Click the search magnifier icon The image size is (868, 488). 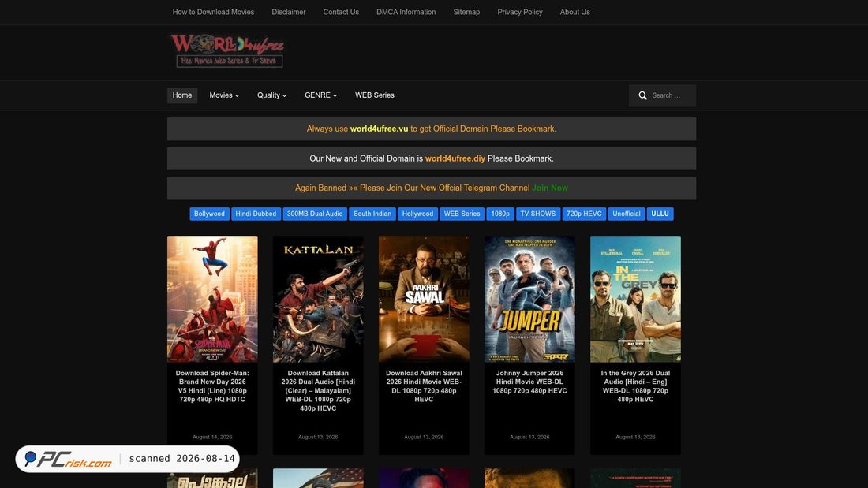pos(642,95)
